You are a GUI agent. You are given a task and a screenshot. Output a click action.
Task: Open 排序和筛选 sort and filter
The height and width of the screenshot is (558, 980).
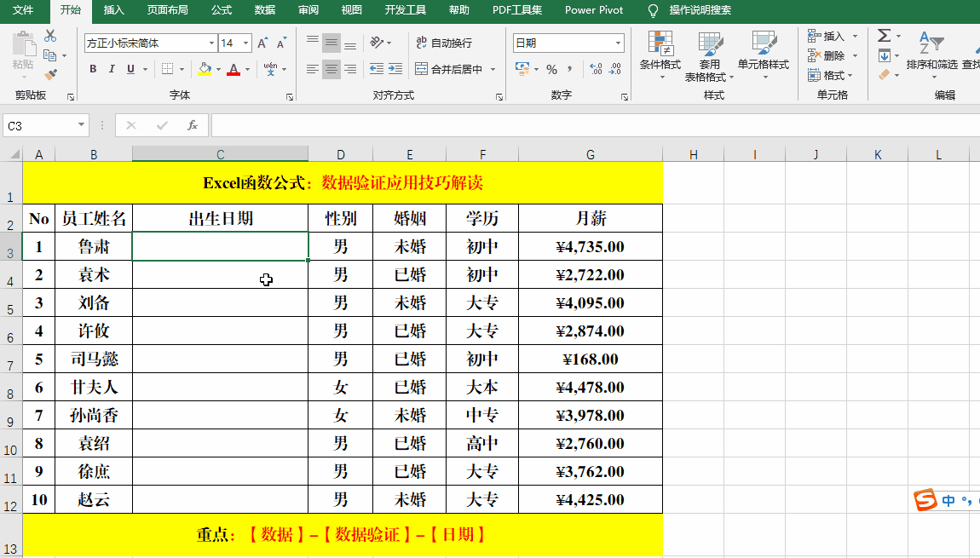pyautogui.click(x=931, y=55)
